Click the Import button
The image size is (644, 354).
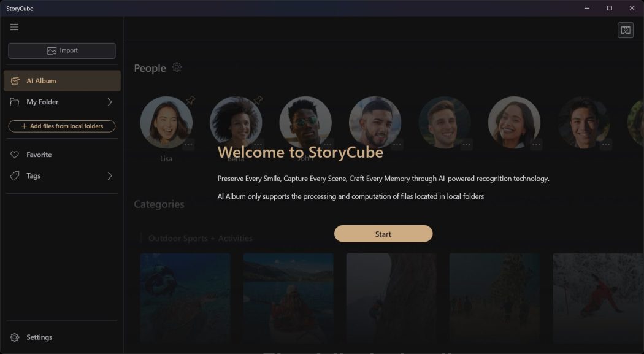click(61, 51)
